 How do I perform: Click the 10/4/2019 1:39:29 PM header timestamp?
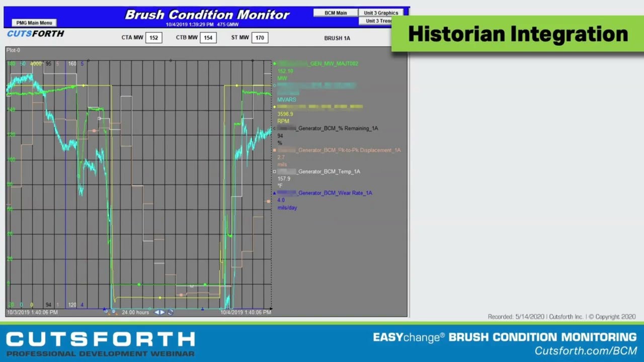[190, 24]
